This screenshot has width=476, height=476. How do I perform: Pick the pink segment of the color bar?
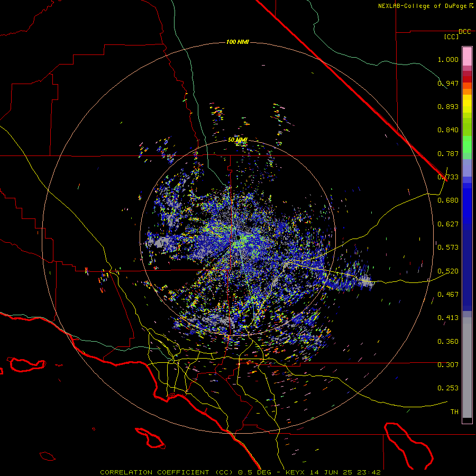467,57
